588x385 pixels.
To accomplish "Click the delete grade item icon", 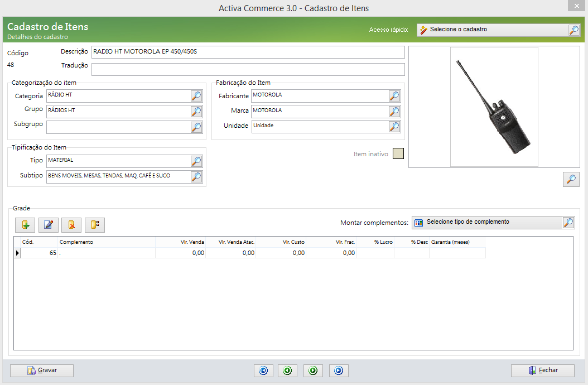I will 71,225.
